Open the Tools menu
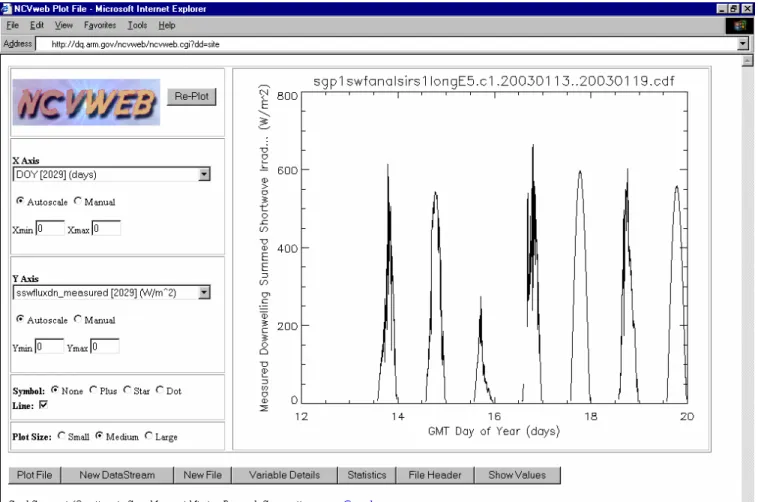Screen dimensions: 758x502 [x=137, y=25]
